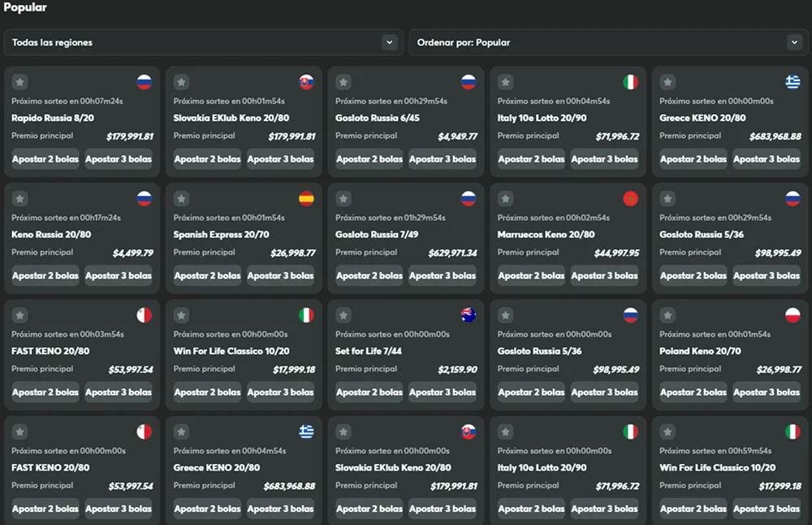Viewport: 812px width, 525px height.
Task: Click the Russian flag on Gosloto Russia 6/45
Action: coord(469,82)
